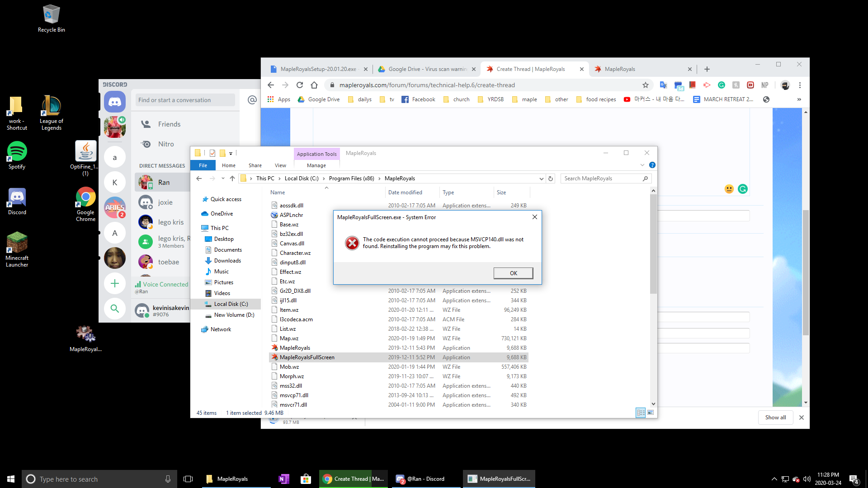Viewport: 868px width, 488px height.
Task: Click Search MapleRoyals field
Action: 606,178
